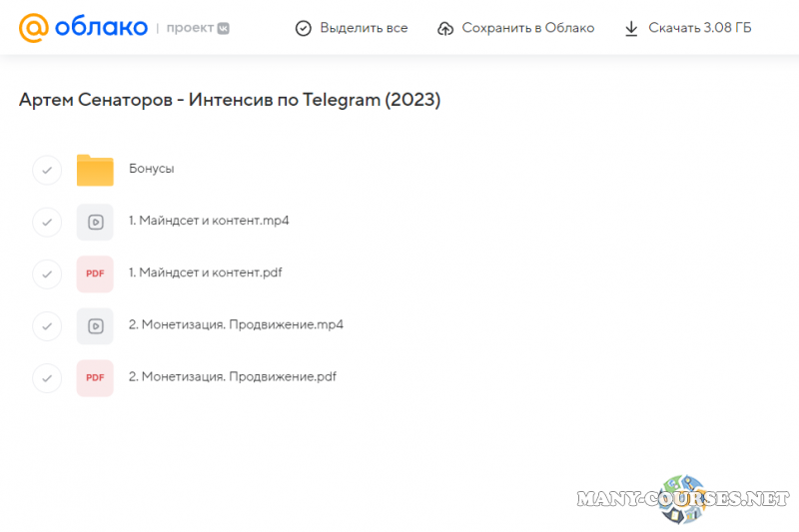Image resolution: width=799 pixels, height=532 pixels.
Task: Click PDF icon of Майндсет и контент.pdf
Action: tap(95, 273)
